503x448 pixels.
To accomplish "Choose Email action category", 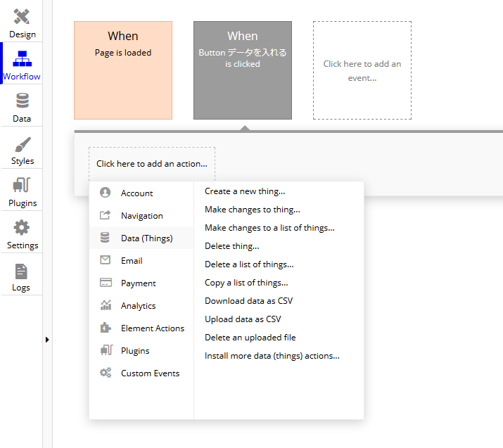I will 141,260.
